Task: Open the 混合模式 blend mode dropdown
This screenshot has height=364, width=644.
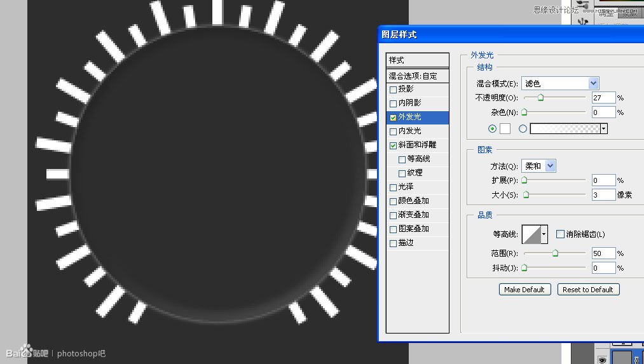Action: (x=560, y=83)
